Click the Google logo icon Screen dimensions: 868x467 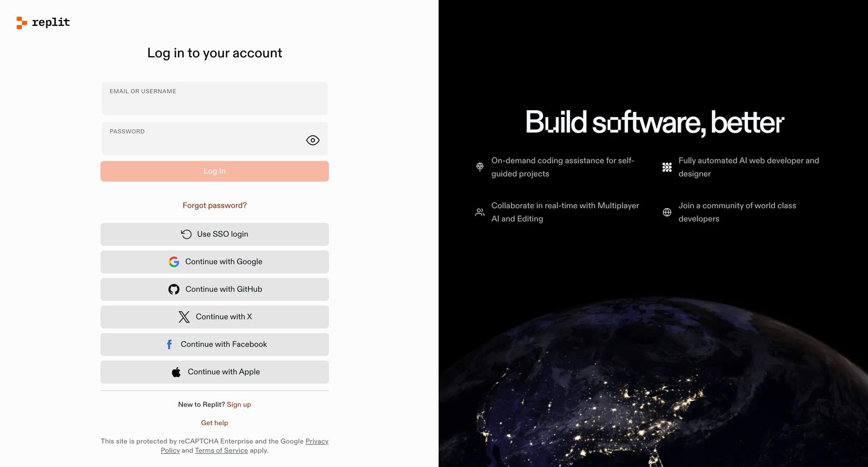click(x=174, y=262)
